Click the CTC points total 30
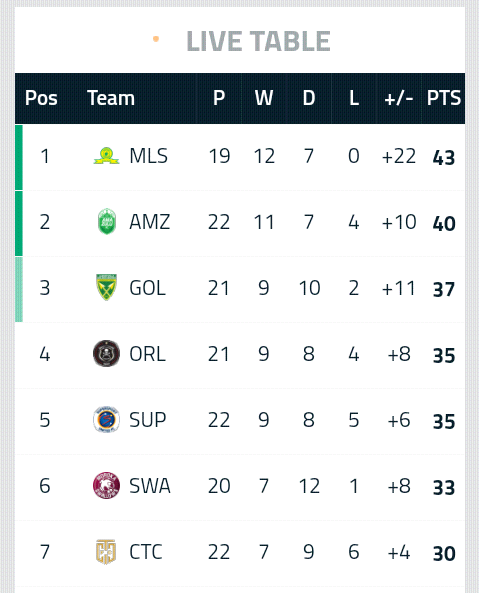479x593 pixels. click(444, 554)
